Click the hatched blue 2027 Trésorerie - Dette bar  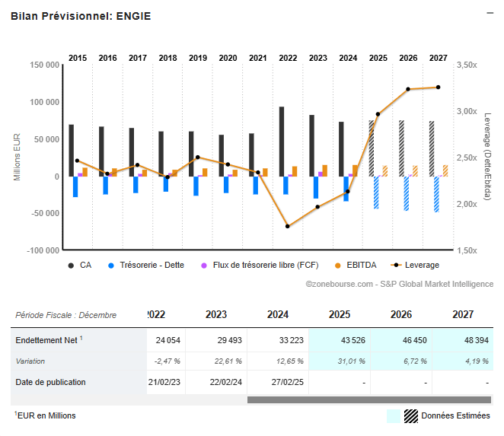(x=436, y=194)
